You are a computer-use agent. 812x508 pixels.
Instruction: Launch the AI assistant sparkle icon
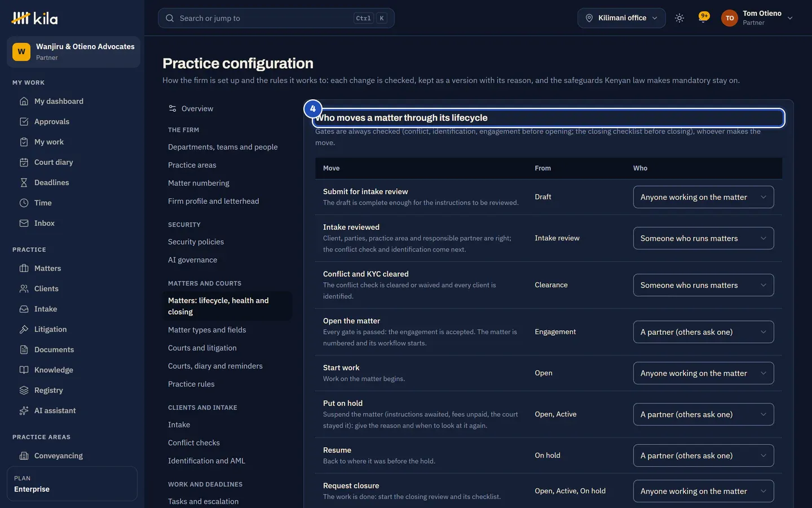24,410
